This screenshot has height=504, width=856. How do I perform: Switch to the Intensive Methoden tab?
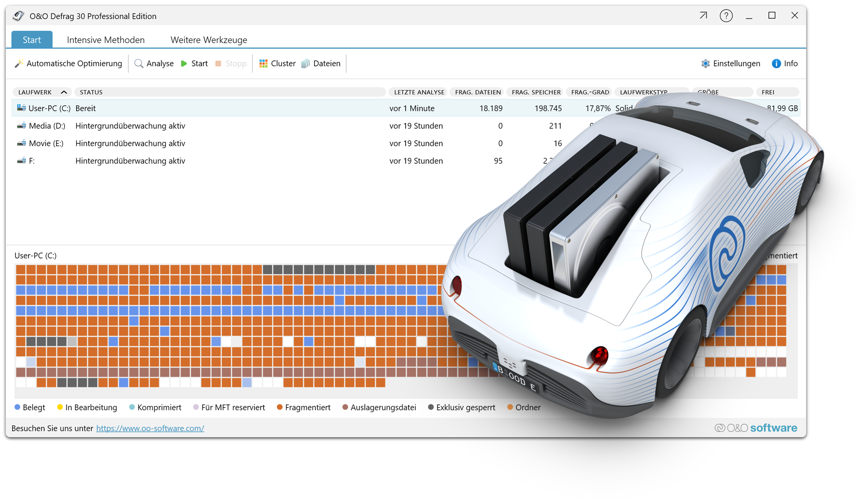(106, 39)
